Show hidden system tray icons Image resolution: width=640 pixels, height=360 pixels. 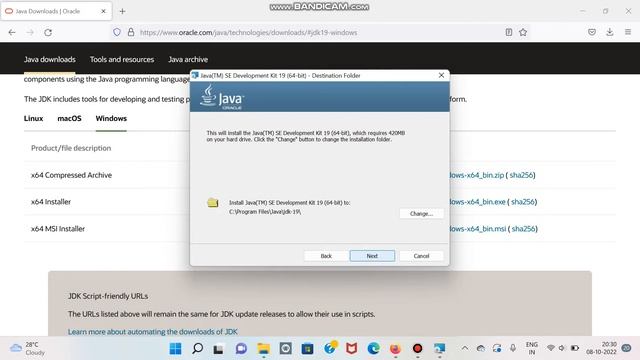464,348
